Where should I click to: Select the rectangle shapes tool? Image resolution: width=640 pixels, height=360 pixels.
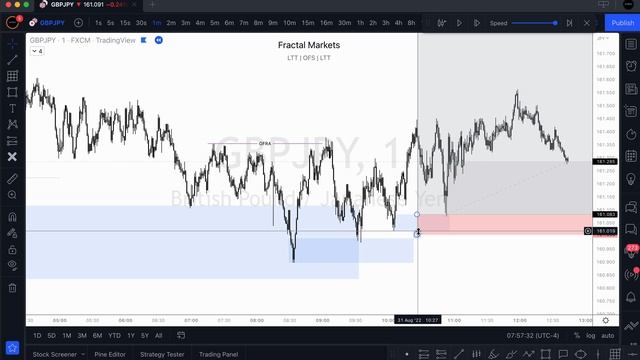[12, 92]
